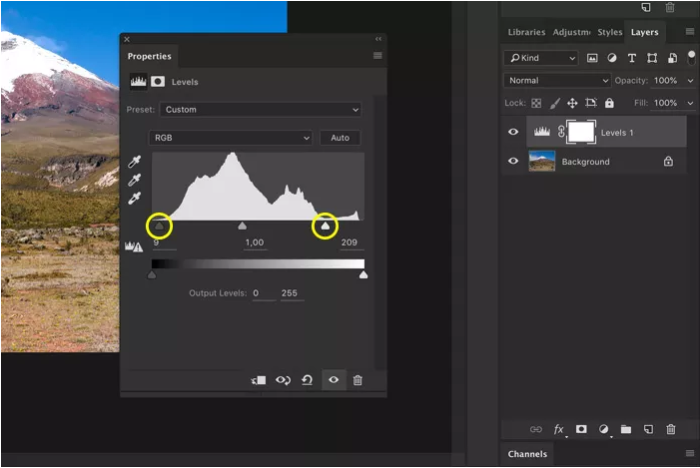Open the Channels panel

coord(527,454)
